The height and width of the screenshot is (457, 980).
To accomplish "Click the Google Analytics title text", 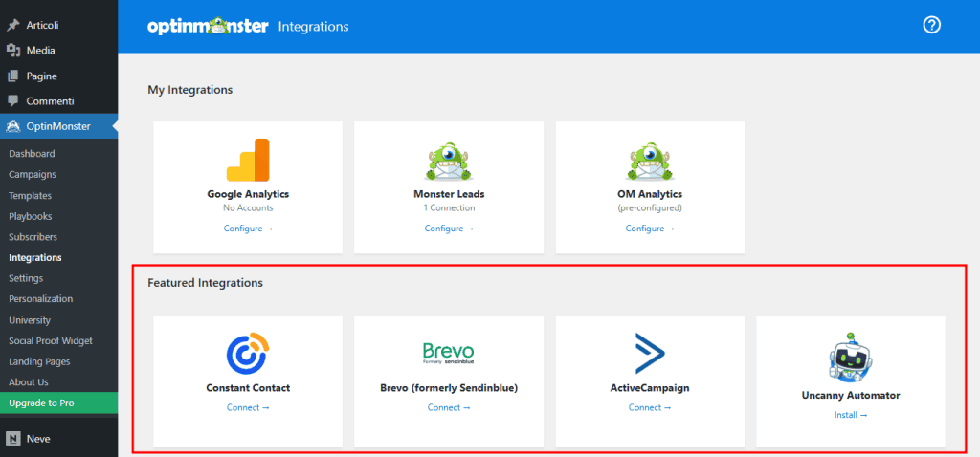I will [248, 194].
